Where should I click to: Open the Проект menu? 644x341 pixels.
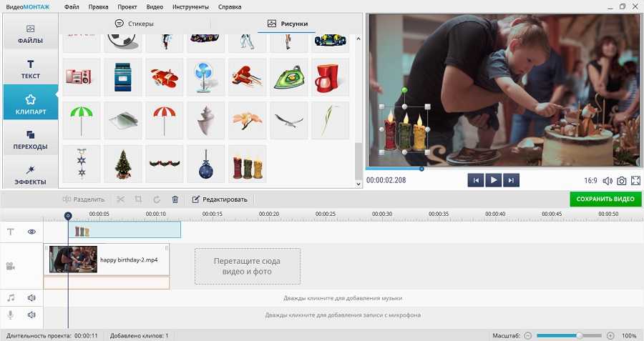[127, 6]
